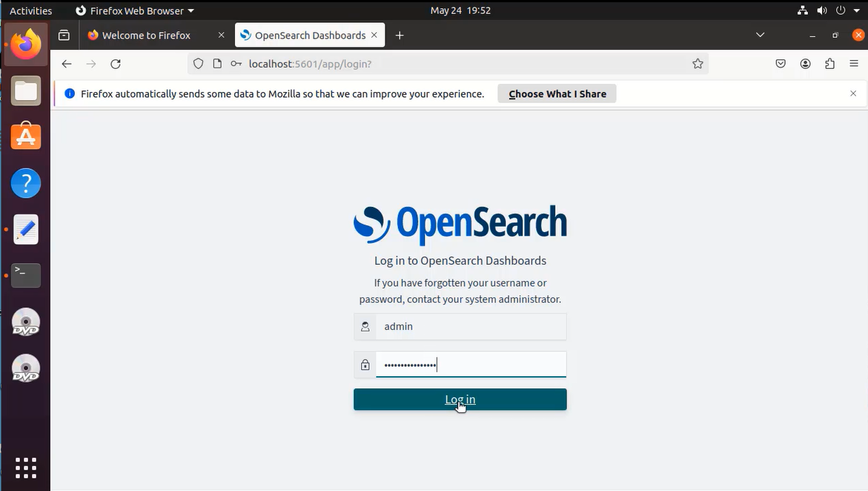
Task: Focus the admin username field
Action: [471, 326]
